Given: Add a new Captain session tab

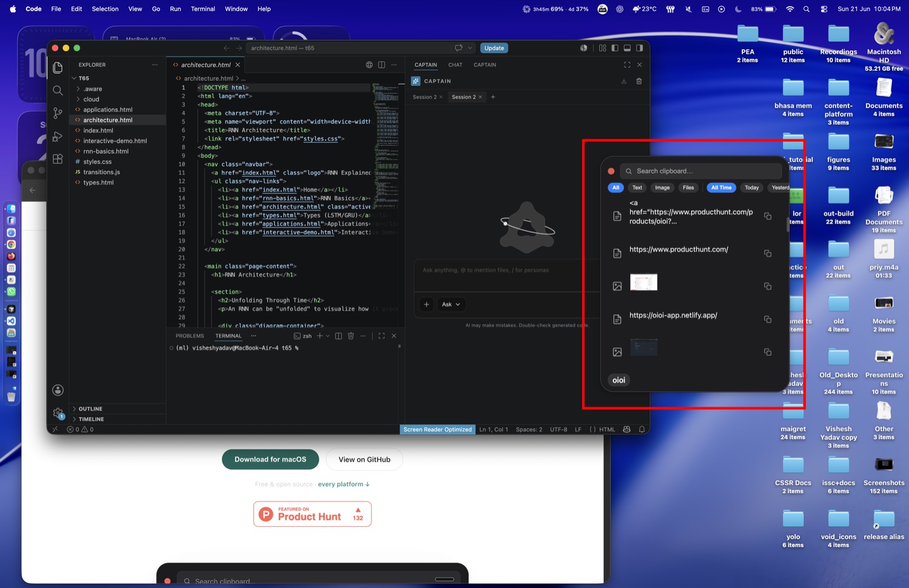Looking at the screenshot, I should pos(493,97).
